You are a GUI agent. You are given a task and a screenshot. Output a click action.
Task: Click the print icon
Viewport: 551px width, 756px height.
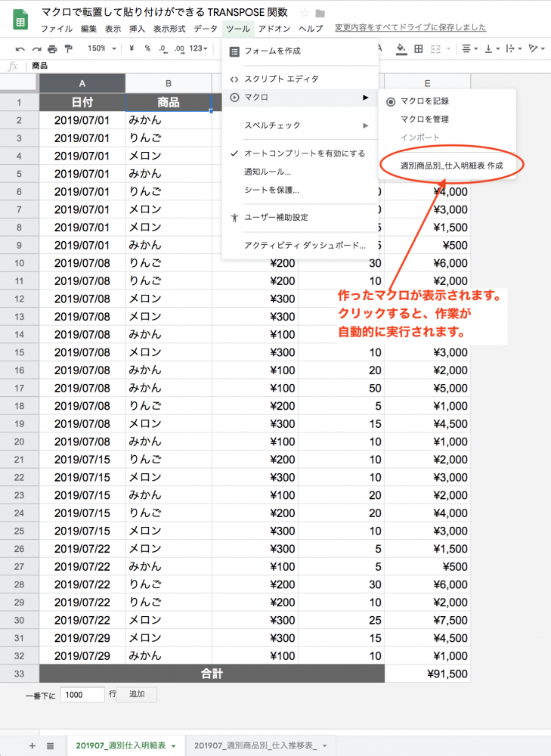(x=53, y=48)
